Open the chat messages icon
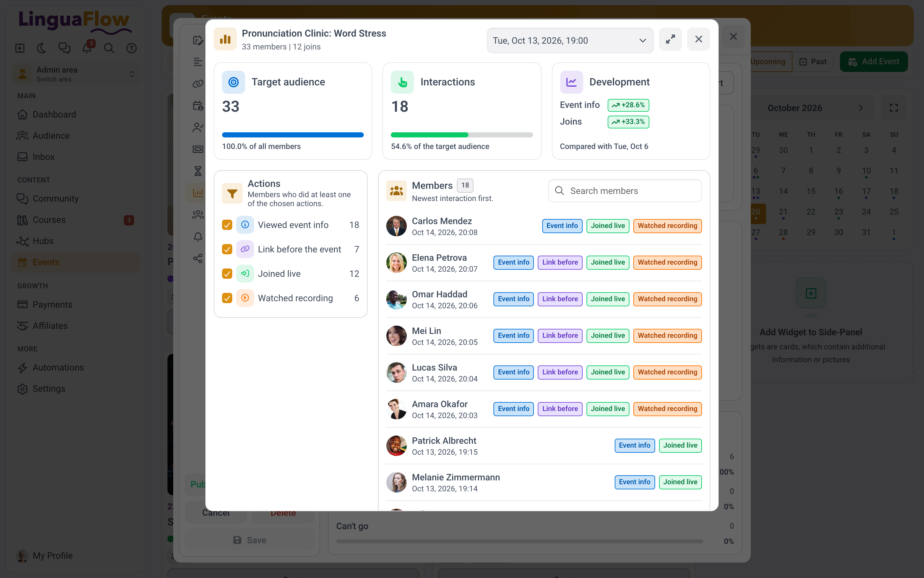The image size is (924, 578). 64,48
